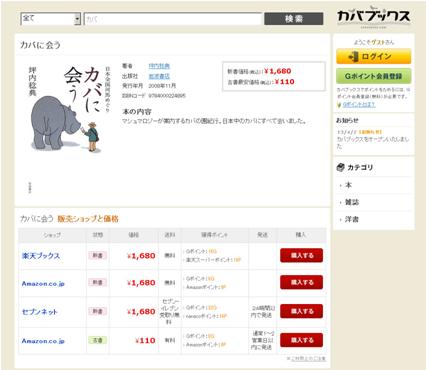This screenshot has width=426, height=370.
Task: Open the カバブックス logo homepage
Action: click(x=373, y=17)
